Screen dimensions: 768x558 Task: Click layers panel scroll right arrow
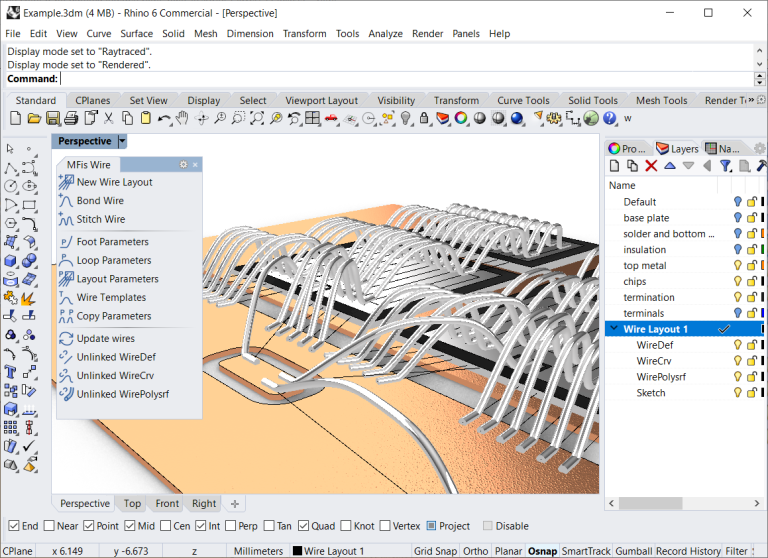[757, 503]
